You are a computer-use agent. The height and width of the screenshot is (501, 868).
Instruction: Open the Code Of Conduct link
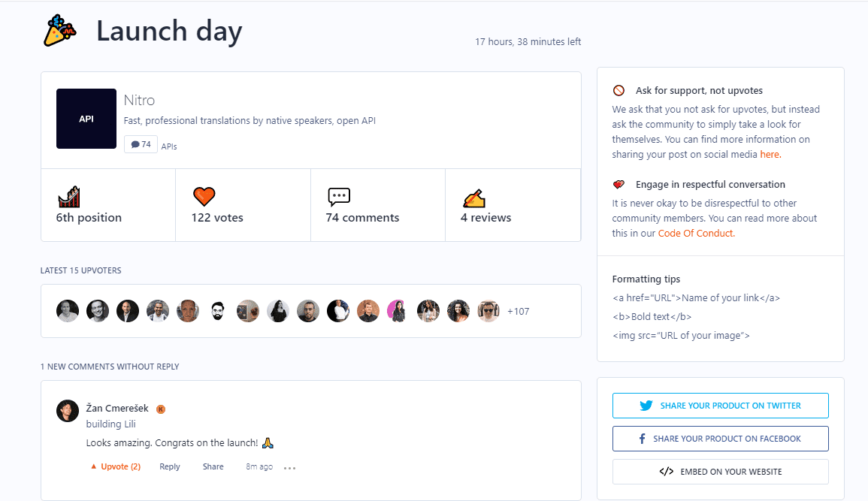695,233
